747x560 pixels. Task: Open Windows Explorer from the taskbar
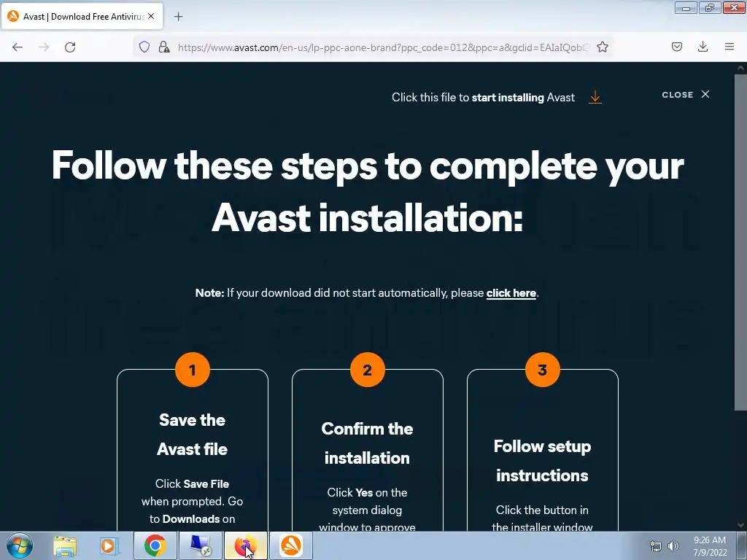[65, 545]
